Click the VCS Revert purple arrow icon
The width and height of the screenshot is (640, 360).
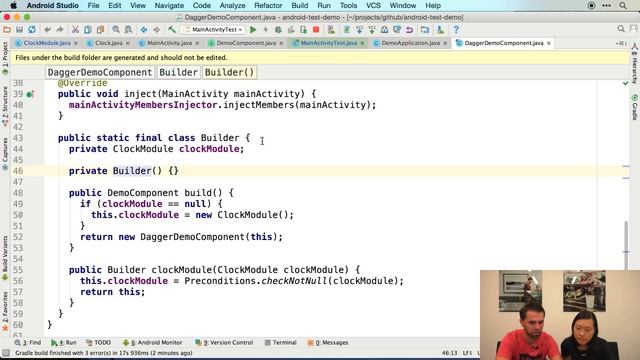pos(409,29)
